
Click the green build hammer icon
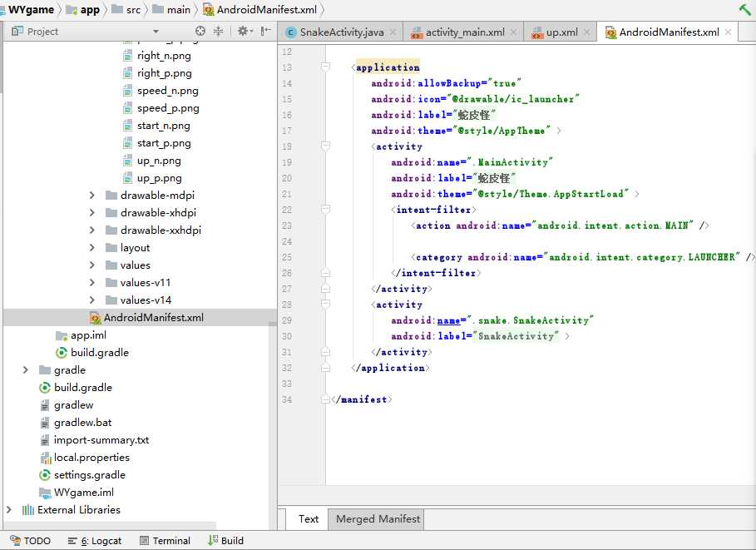(x=744, y=9)
